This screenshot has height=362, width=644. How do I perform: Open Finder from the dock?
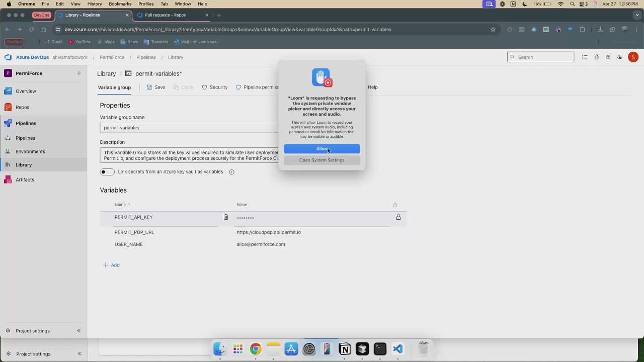(219, 349)
